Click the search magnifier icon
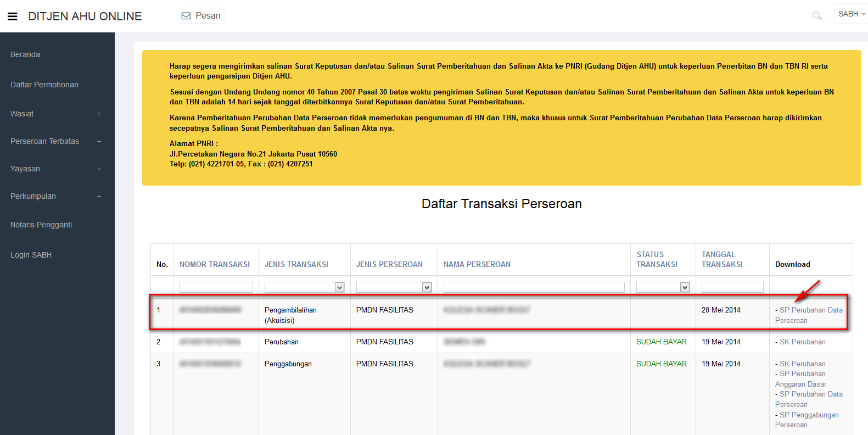The height and width of the screenshot is (435, 868). [817, 16]
